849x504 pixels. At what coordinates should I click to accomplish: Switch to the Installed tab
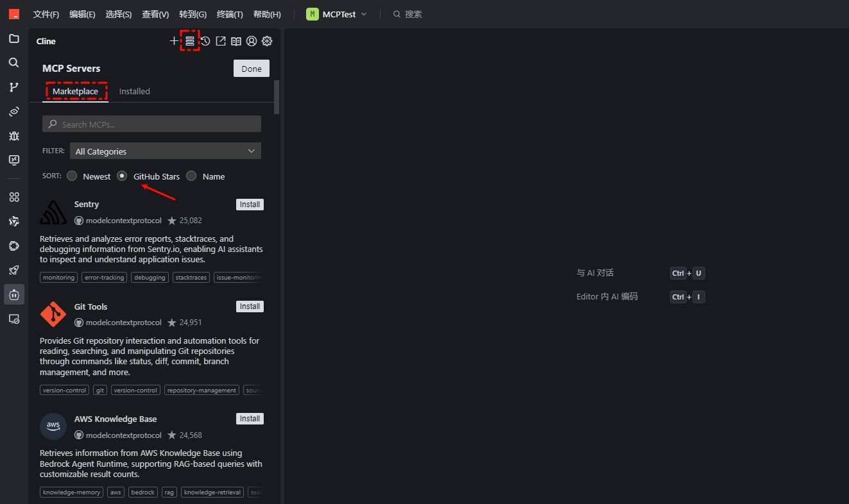coord(135,91)
